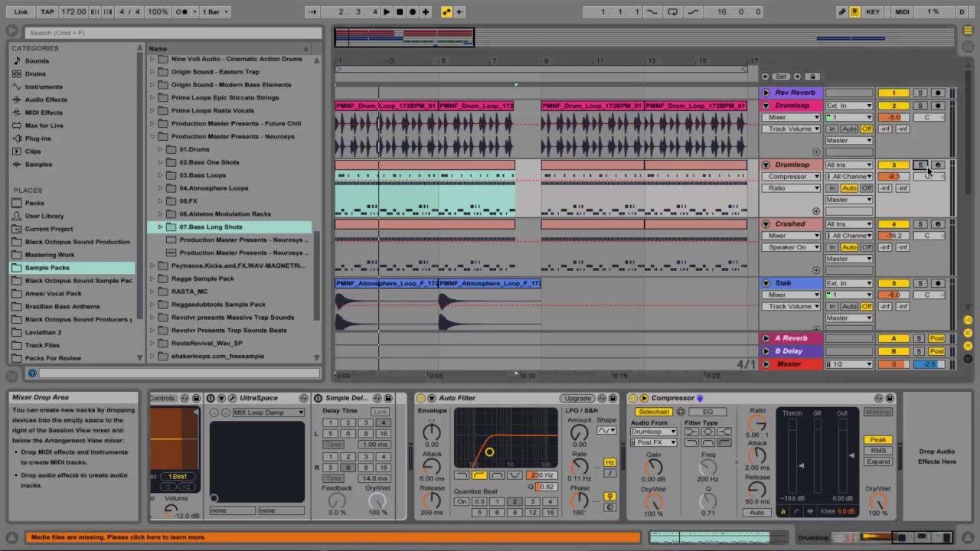The image size is (980, 551).
Task: Toggle the Draw Mode pencil
Action: pos(842,11)
